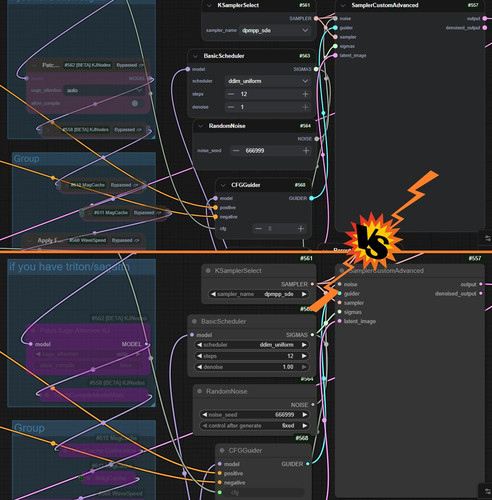Click the right arrow on scheduler ddim_uniform widget

[x=304, y=345]
